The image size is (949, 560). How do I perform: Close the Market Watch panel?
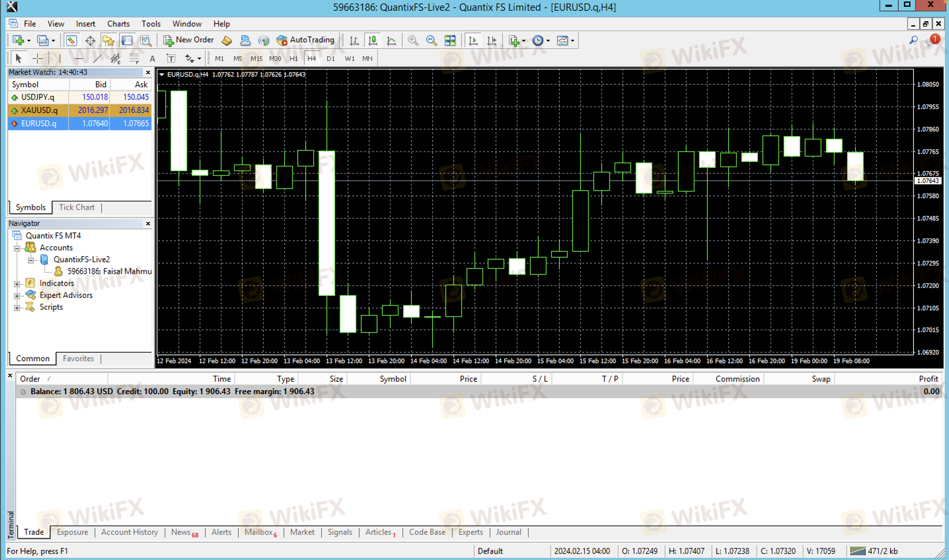[x=148, y=72]
